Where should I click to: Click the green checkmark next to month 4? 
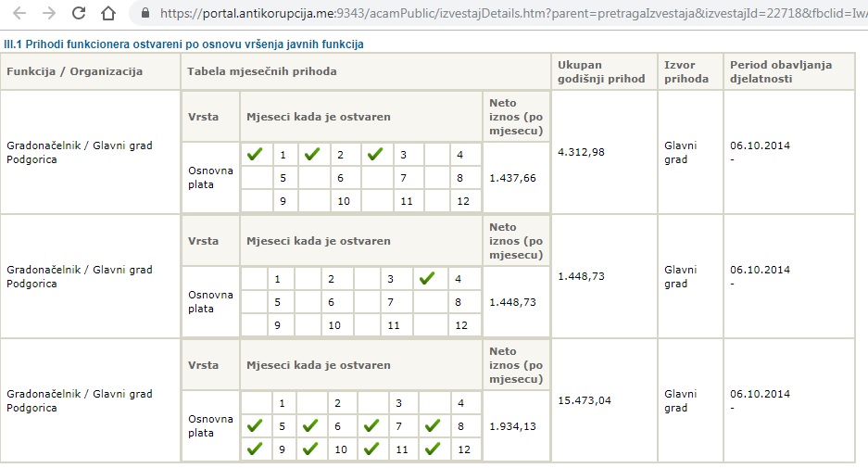pos(427,278)
